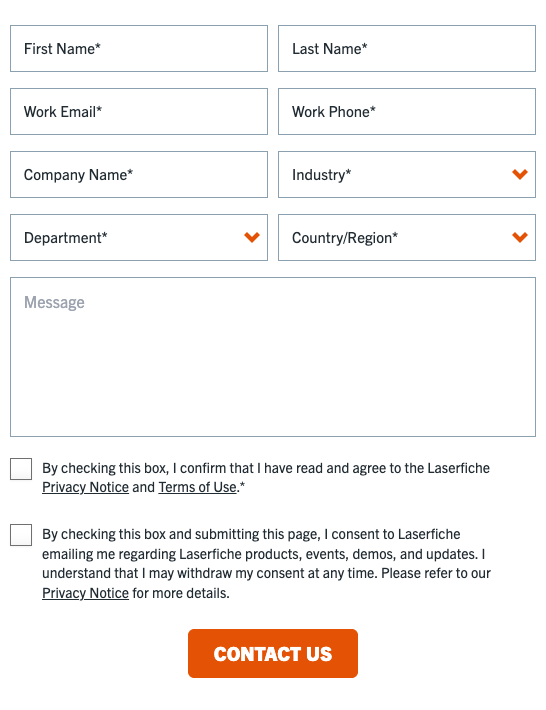
Task: Enable the email consent checkbox
Action: [x=21, y=535]
